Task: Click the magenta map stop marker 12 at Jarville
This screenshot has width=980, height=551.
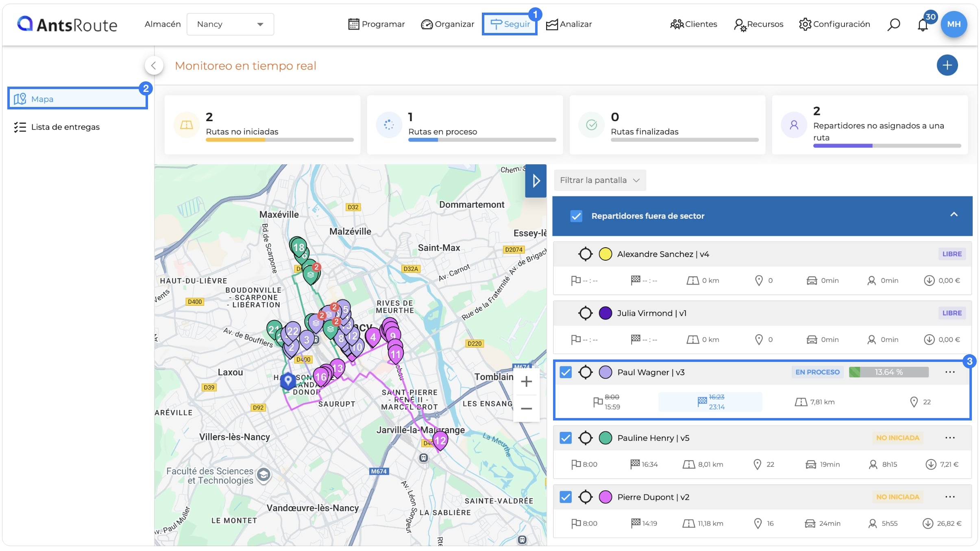Action: point(440,441)
